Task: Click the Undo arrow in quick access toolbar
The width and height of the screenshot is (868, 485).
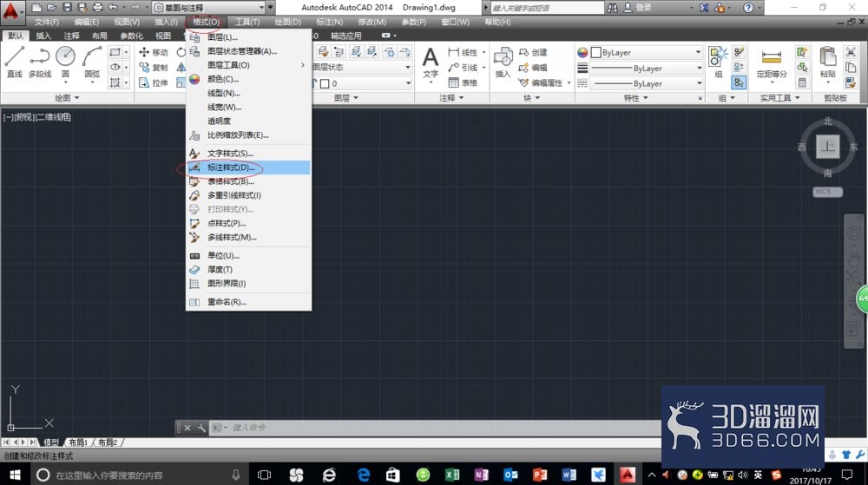Action: coord(113,8)
